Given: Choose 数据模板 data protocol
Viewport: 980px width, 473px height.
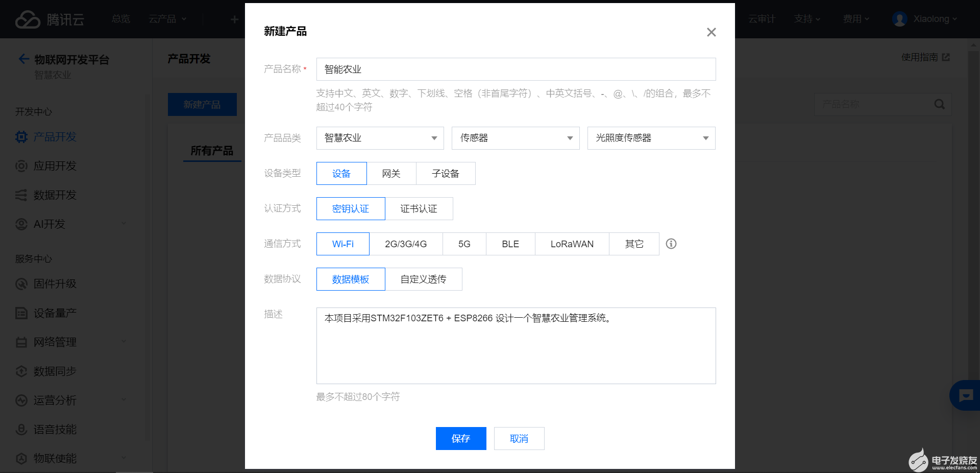Looking at the screenshot, I should (351, 279).
